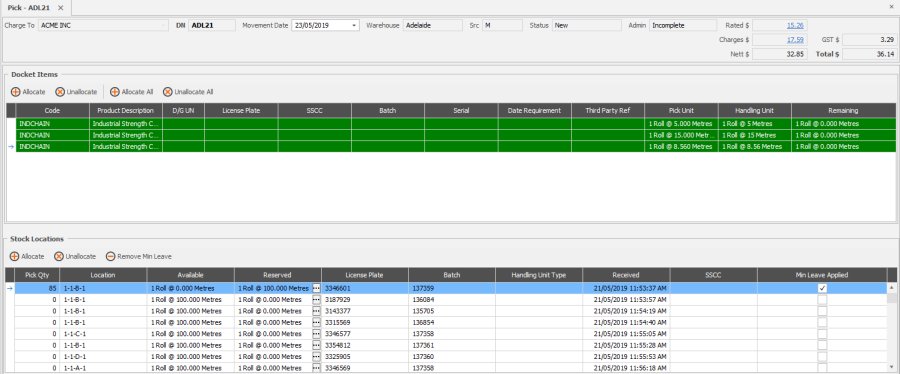Screen dimensions: 900x374
Task: Click the Nett $ value 32.85
Action: (x=780, y=54)
